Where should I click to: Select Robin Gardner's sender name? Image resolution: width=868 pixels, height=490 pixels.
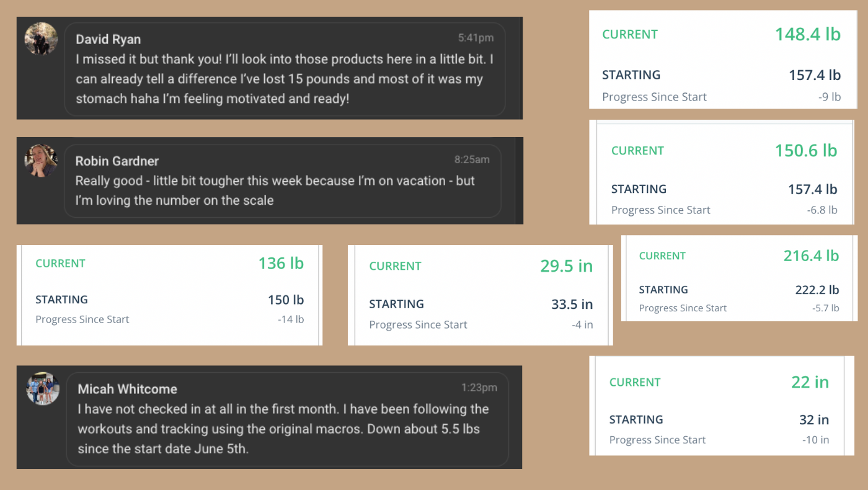(117, 161)
